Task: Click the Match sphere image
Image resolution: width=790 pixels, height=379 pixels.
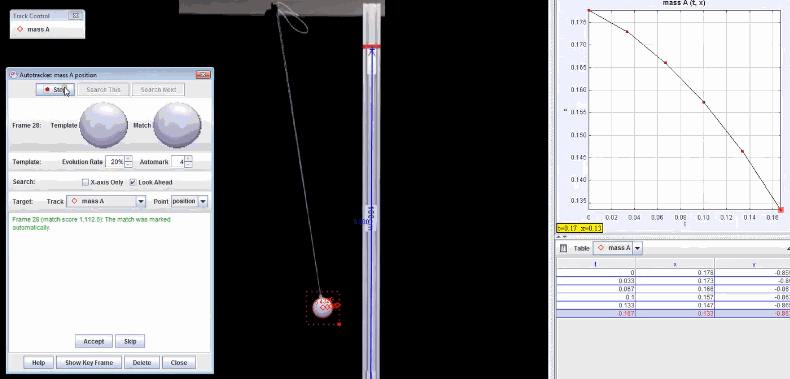Action: [177, 125]
